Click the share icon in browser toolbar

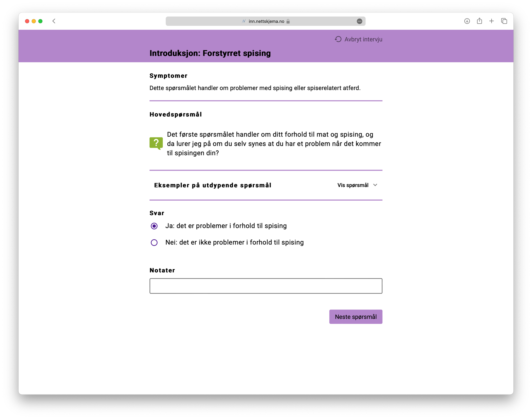coord(479,21)
